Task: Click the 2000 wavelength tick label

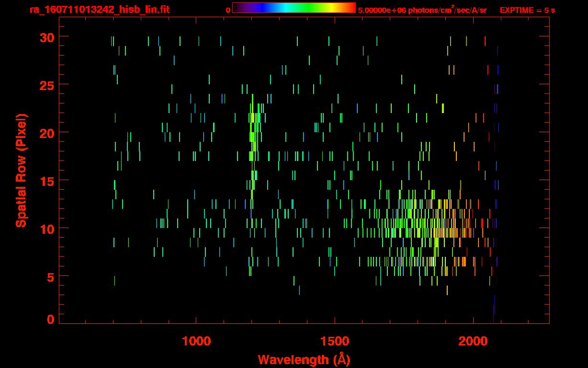Action: click(x=473, y=341)
